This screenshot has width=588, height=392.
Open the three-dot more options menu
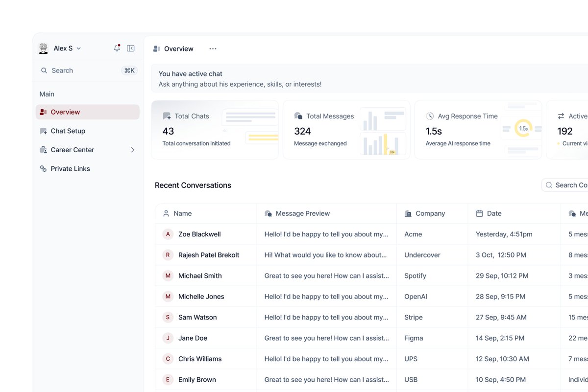[213, 49]
